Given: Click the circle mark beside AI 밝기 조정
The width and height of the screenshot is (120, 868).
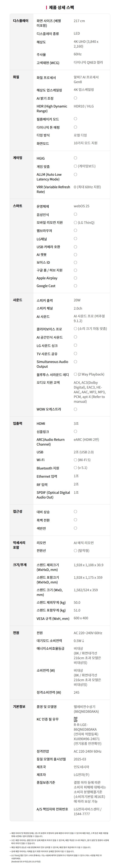Looking at the screenshot, I should (x=75, y=98).
